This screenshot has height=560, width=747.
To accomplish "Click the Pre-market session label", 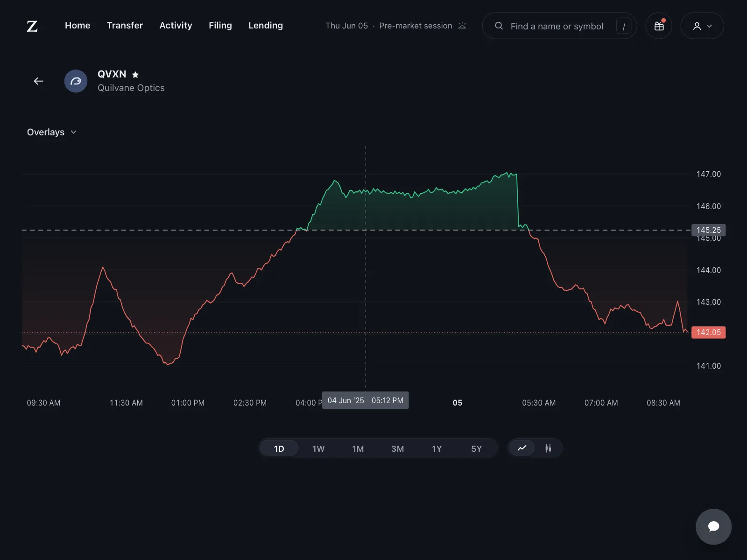I will point(416,26).
